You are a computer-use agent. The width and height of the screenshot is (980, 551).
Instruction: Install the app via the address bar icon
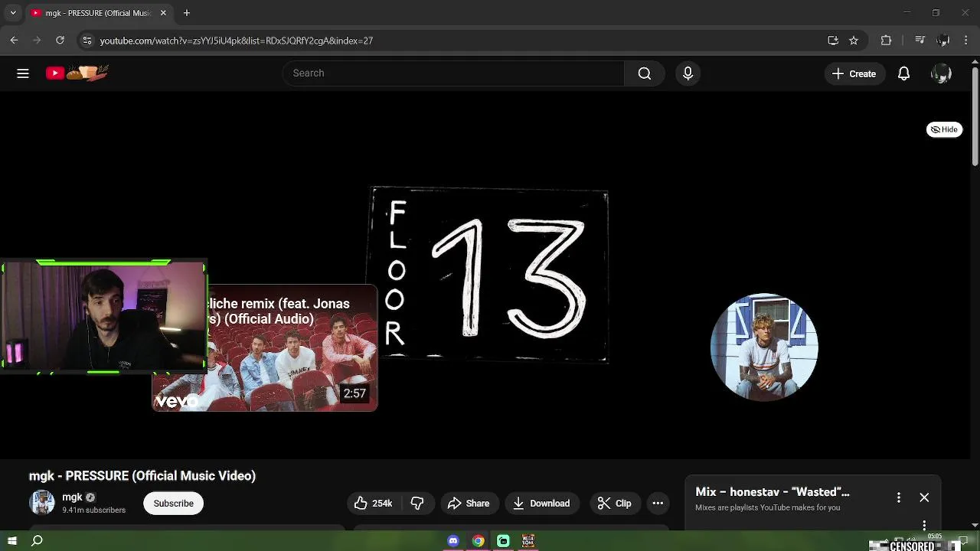pyautogui.click(x=833, y=40)
